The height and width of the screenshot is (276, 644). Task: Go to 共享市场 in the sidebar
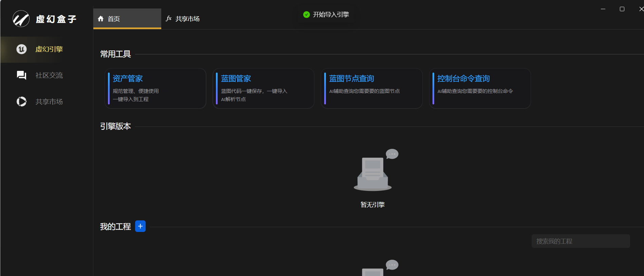[47, 101]
